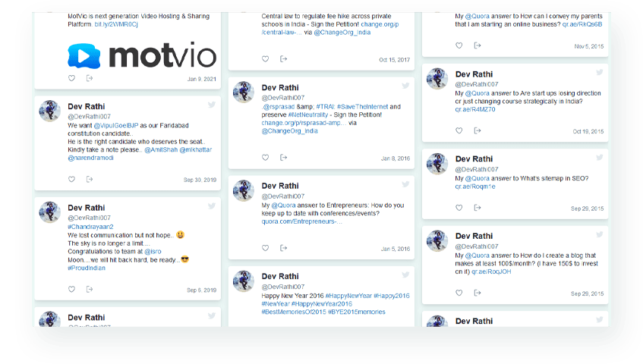Open the @mlkhattar mention
Image resolution: width=643 pixels, height=364 pixels.
click(196, 149)
